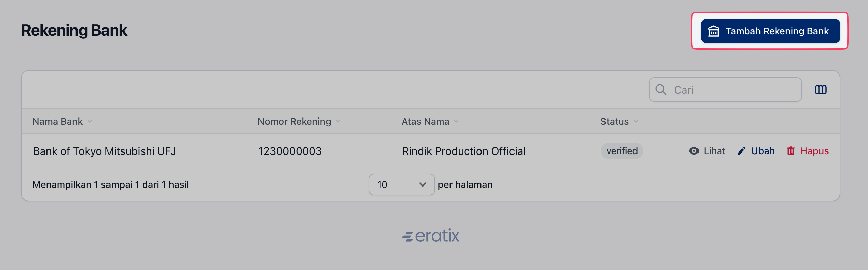Focus the Cari search field
868x270 pixels.
(x=725, y=90)
